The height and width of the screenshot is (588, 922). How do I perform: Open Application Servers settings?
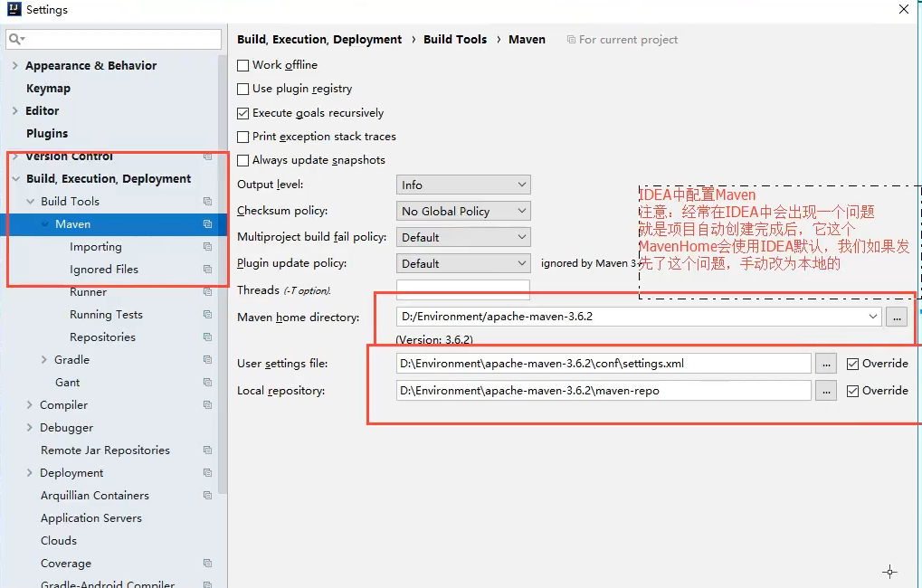pos(91,518)
